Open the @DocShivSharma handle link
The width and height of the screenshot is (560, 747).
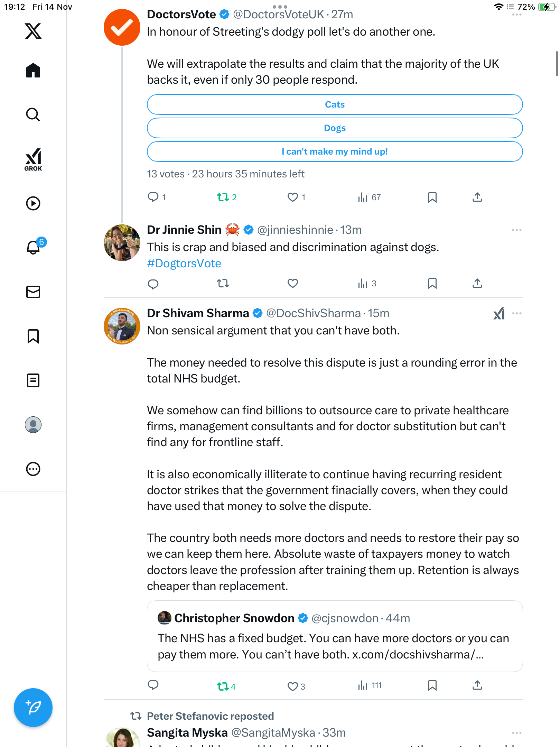pos(313,313)
